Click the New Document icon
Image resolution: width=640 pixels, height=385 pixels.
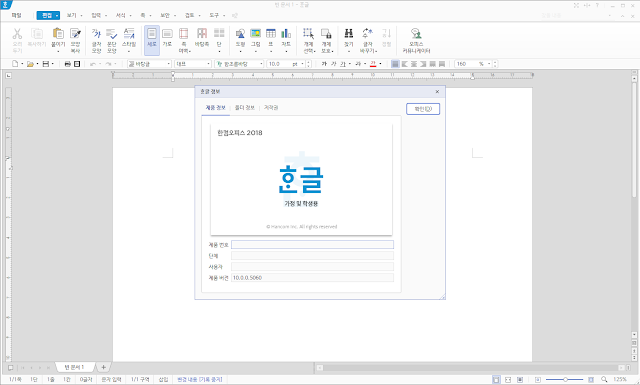[x=15, y=64]
